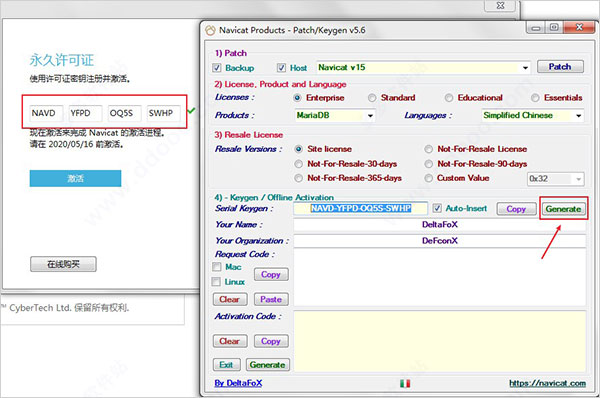
Task: Click the Patch button
Action: point(560,67)
